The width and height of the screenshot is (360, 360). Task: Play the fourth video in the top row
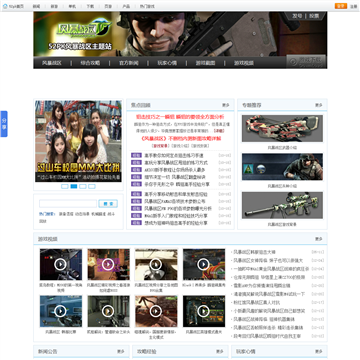[x=203, y=265]
